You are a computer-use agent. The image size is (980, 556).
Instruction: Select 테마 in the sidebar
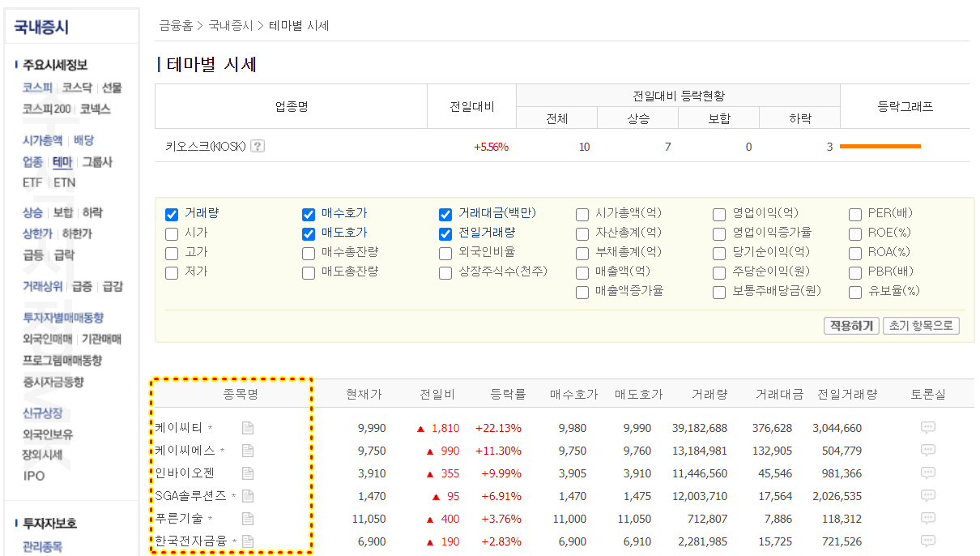(x=62, y=162)
